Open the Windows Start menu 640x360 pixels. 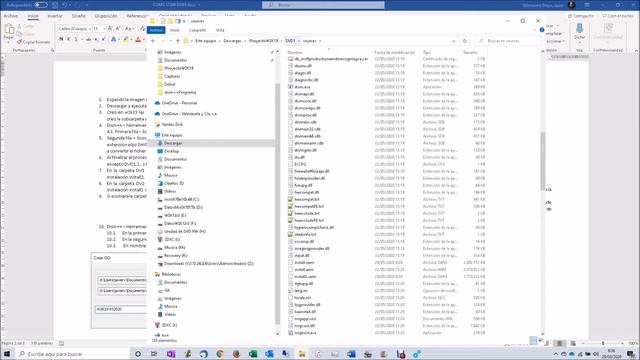point(7,354)
